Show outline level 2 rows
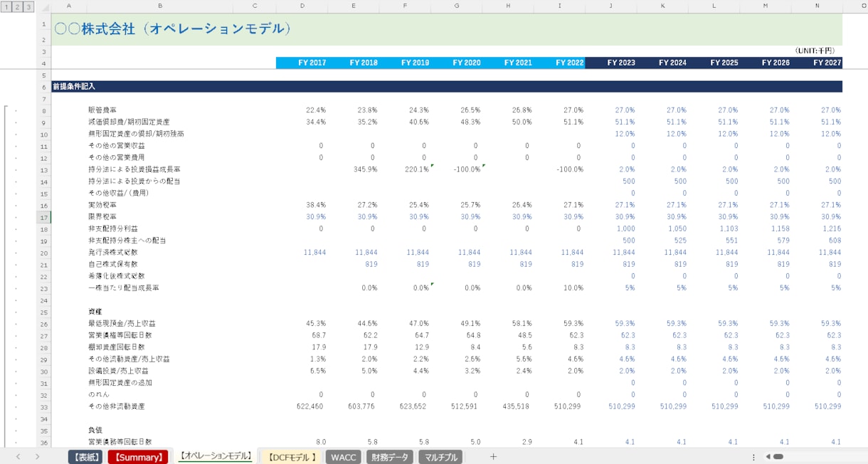 (18, 6)
